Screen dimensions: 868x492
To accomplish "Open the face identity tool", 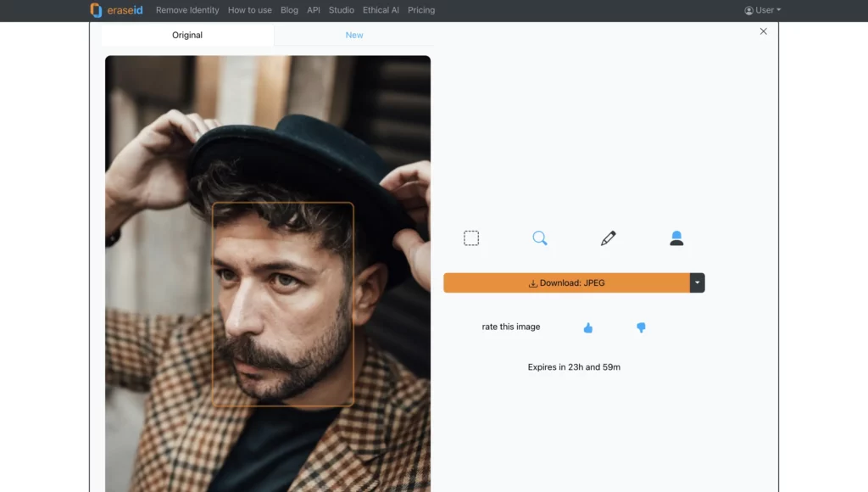I will point(676,238).
